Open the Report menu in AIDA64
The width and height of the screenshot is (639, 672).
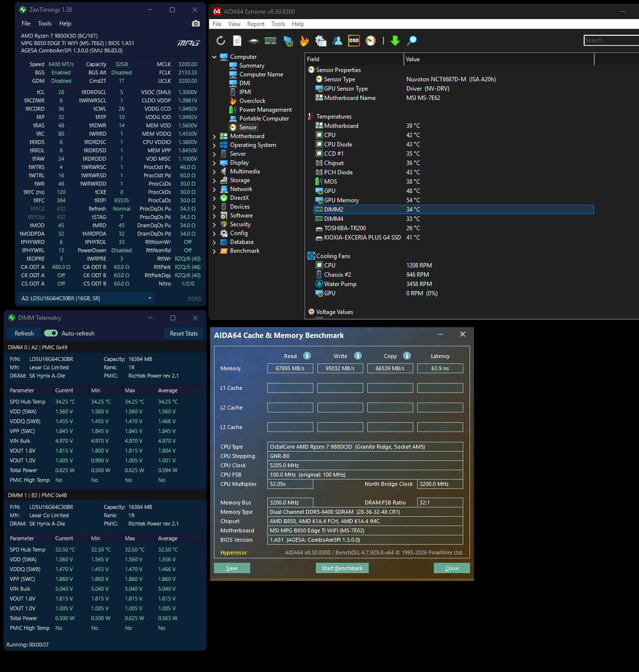pos(256,24)
